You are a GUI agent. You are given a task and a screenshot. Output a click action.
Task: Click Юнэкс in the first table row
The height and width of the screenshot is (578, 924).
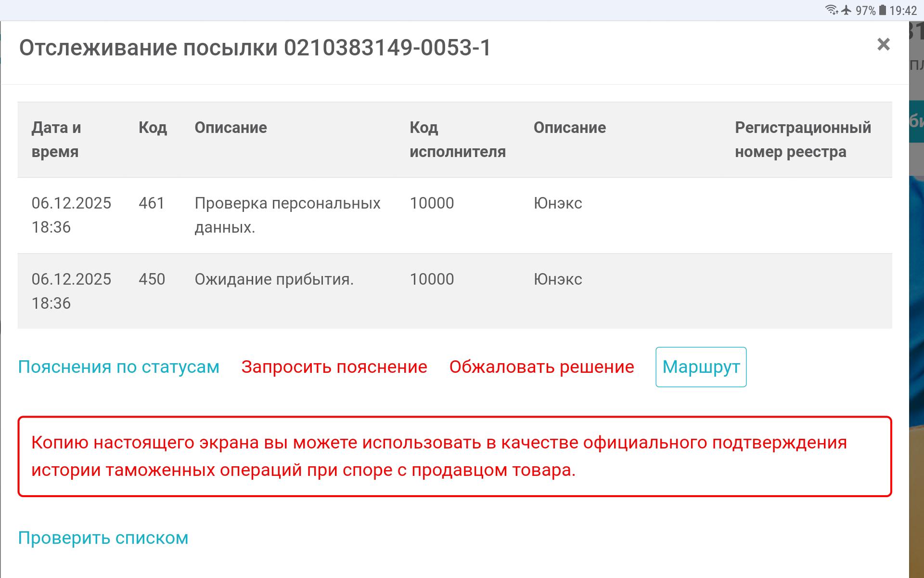point(558,203)
